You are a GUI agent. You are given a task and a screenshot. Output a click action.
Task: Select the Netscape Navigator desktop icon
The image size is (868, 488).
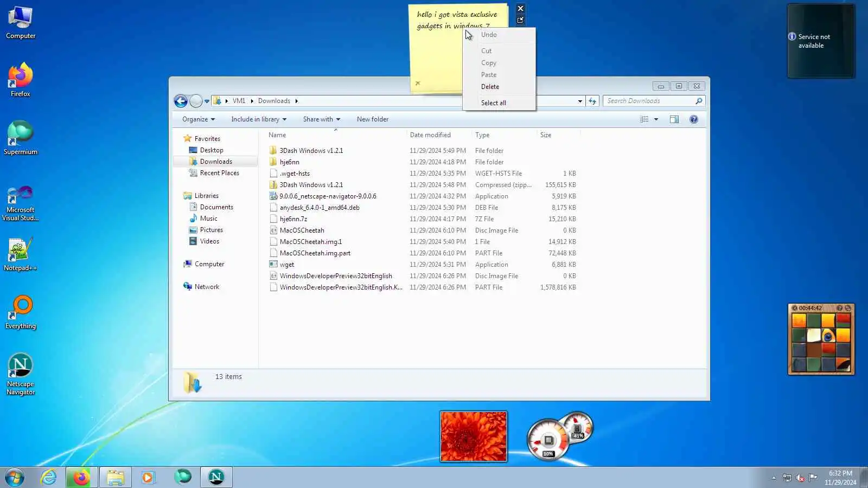pos(21,374)
